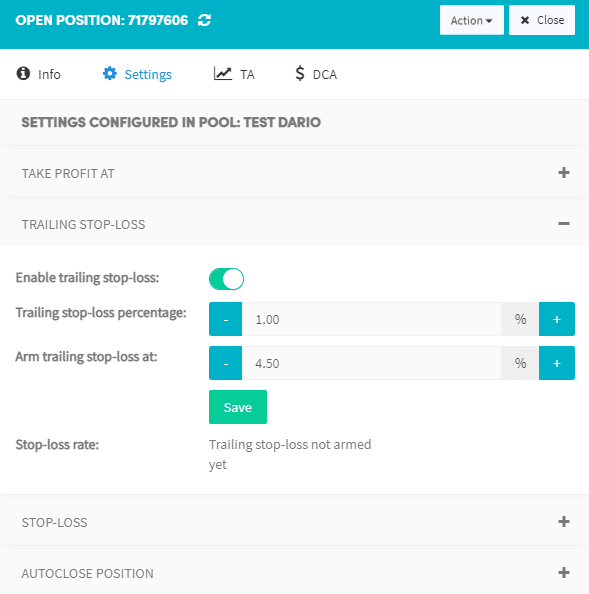Click the Close button in header

542,20
